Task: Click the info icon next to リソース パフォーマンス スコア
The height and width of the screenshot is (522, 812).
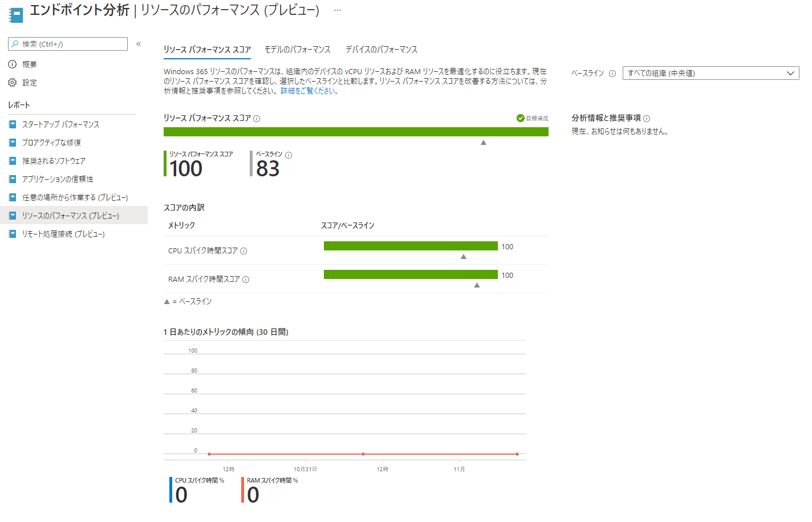Action: [x=257, y=119]
